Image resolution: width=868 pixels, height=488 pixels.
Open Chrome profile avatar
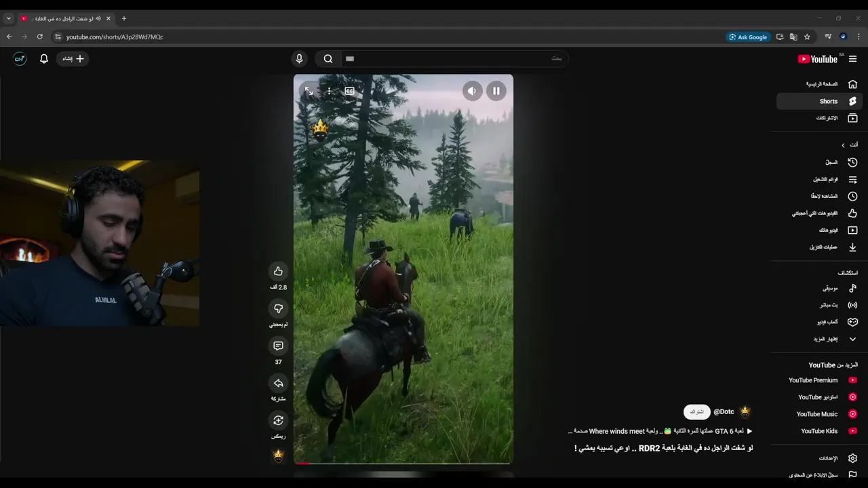point(843,37)
